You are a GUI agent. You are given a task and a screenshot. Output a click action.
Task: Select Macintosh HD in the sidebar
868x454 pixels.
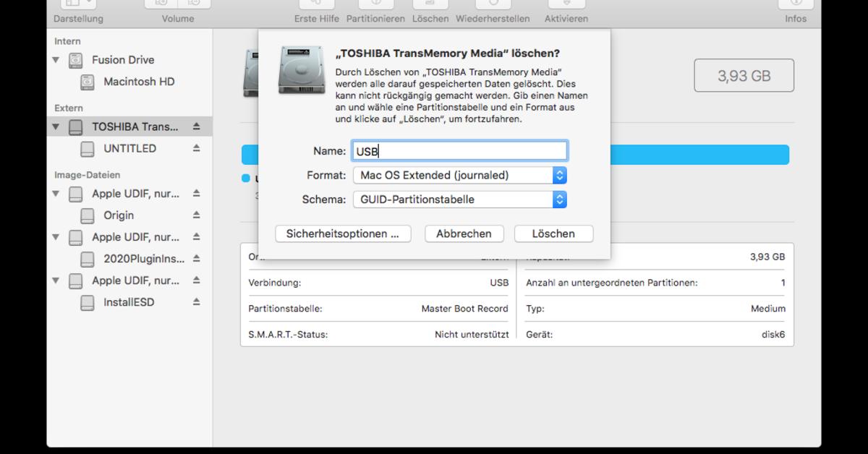coord(139,82)
